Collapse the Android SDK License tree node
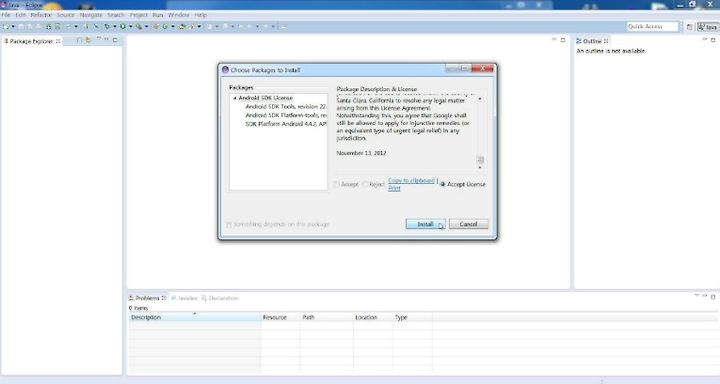 (235, 98)
